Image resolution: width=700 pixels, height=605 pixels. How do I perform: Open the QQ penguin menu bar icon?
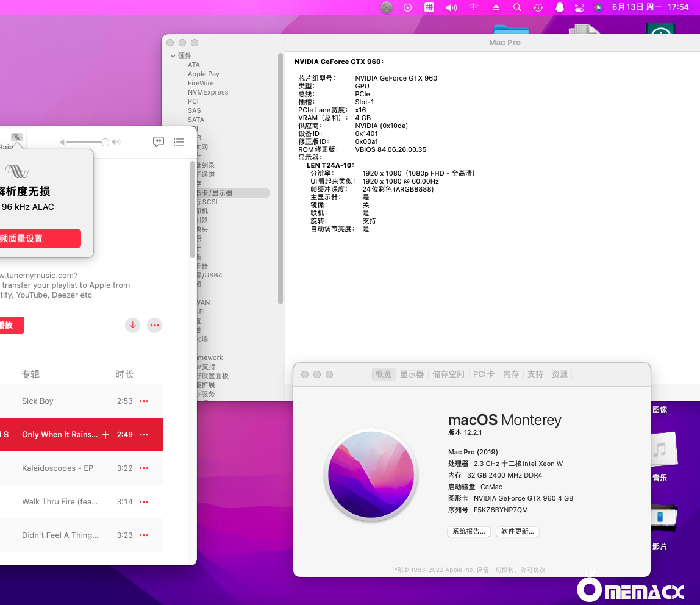[x=559, y=7]
